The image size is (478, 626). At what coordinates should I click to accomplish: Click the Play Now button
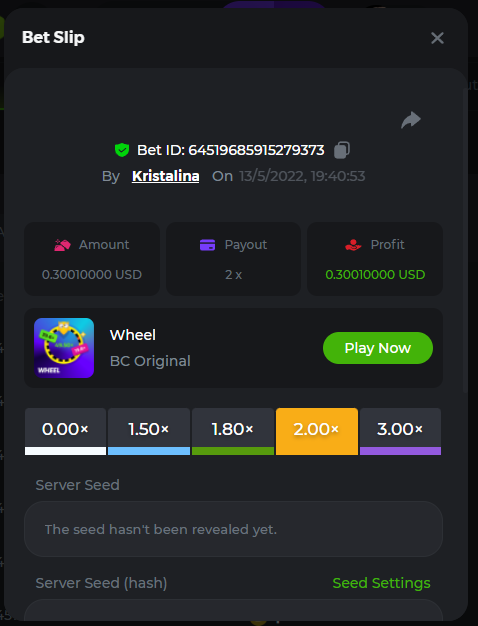click(x=378, y=348)
